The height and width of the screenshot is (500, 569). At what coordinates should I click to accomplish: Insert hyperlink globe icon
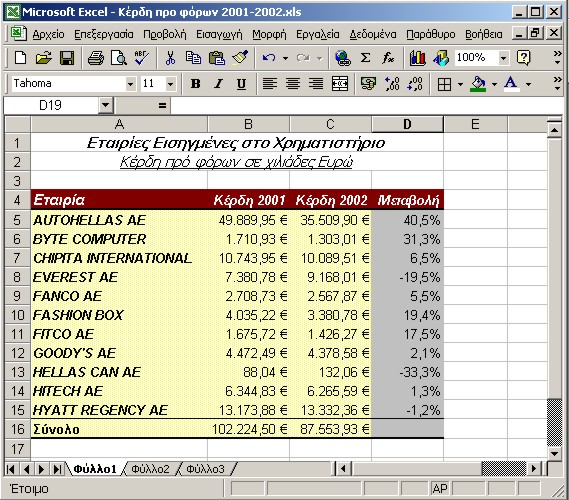(343, 58)
